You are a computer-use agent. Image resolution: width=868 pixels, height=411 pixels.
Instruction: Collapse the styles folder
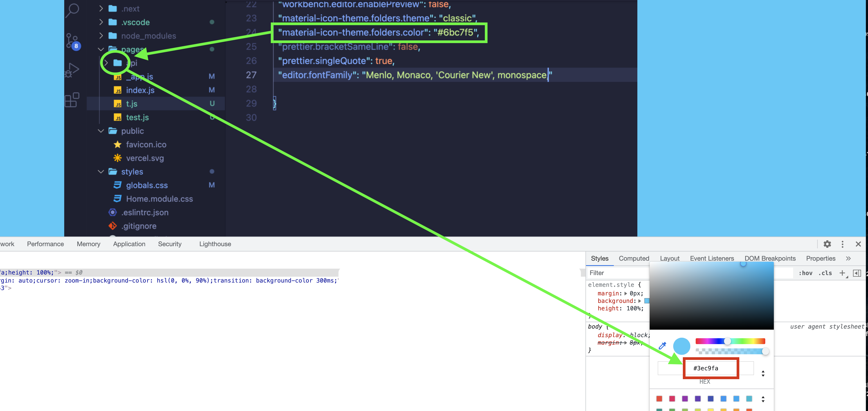point(101,172)
